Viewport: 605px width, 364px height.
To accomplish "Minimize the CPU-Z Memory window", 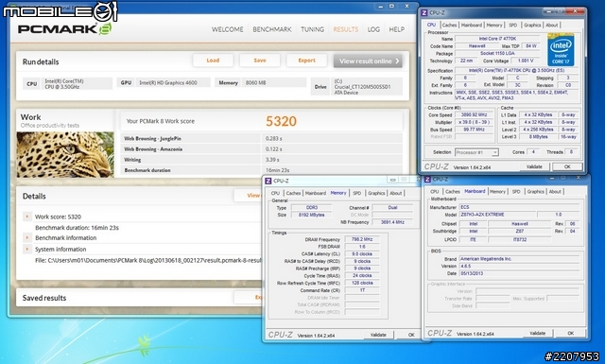I will [x=392, y=180].
